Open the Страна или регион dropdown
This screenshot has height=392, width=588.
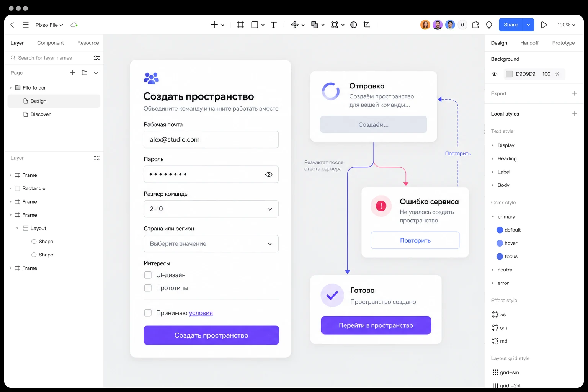pyautogui.click(x=211, y=244)
